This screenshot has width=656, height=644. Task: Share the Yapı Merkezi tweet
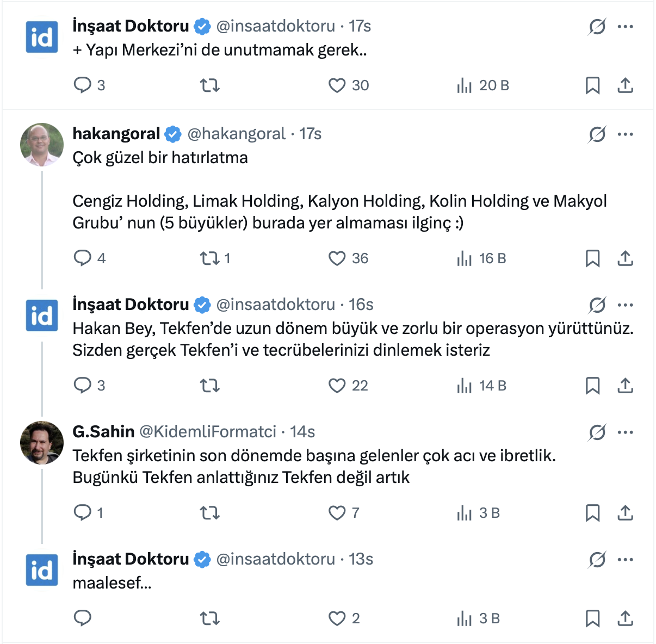pyautogui.click(x=626, y=85)
